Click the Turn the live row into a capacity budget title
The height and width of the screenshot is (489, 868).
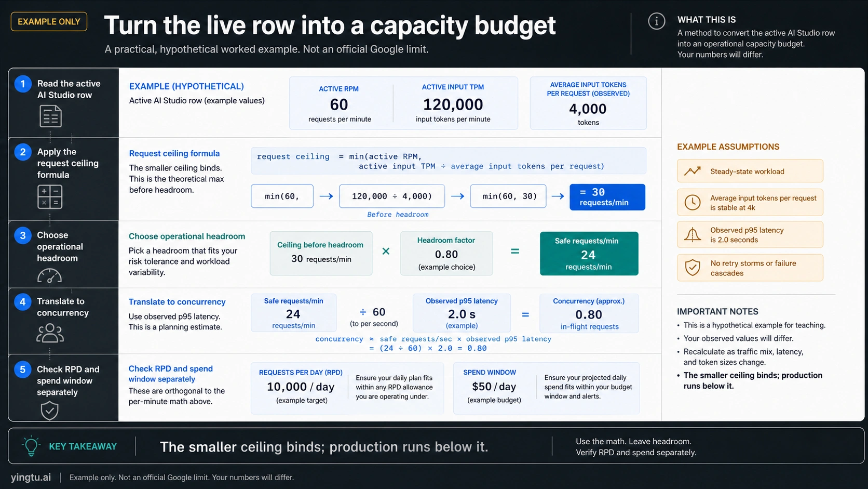330,25
